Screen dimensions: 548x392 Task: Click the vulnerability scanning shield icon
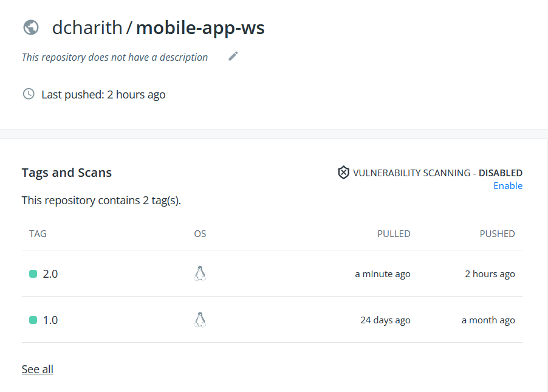(343, 173)
